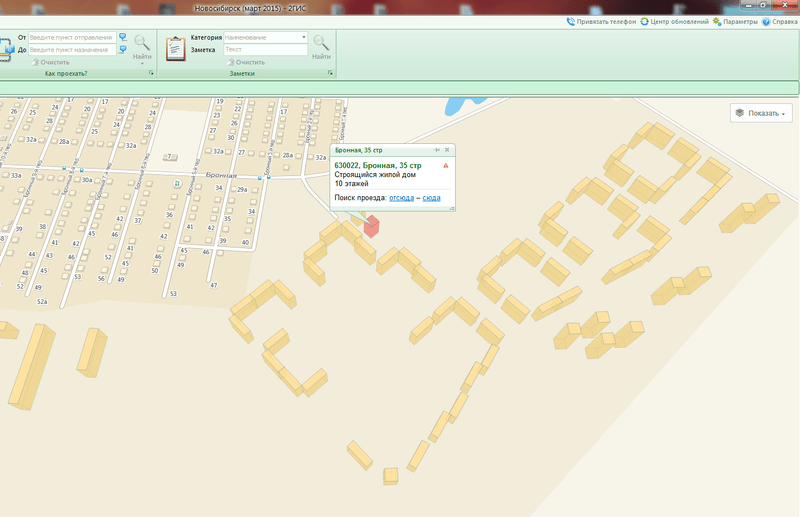800x517 pixels.
Task: Pick destination point on map icon
Action: [x=123, y=49]
